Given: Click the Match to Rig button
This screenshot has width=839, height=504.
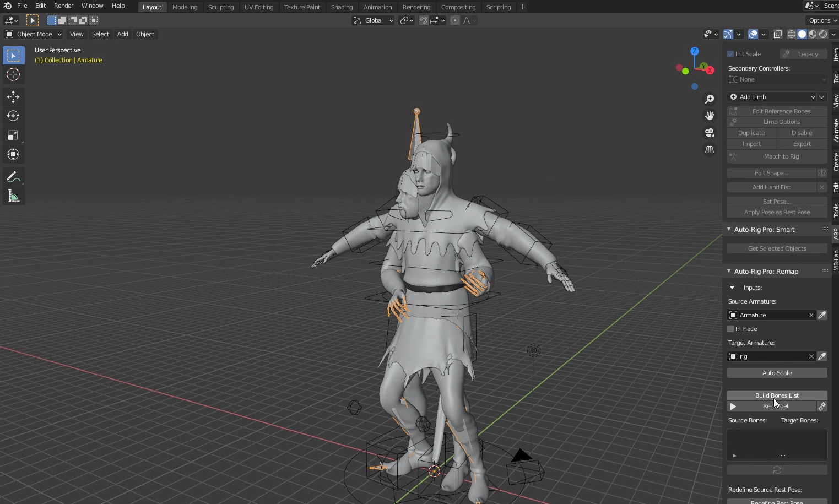Looking at the screenshot, I should point(777,156).
